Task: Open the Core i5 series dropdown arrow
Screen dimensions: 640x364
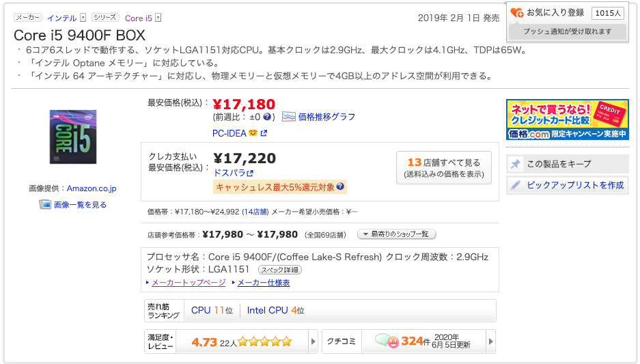Action: pyautogui.click(x=158, y=18)
